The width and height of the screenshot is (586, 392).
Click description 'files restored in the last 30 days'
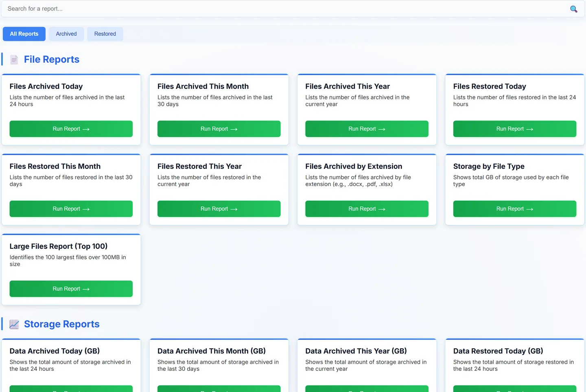pyautogui.click(x=71, y=181)
